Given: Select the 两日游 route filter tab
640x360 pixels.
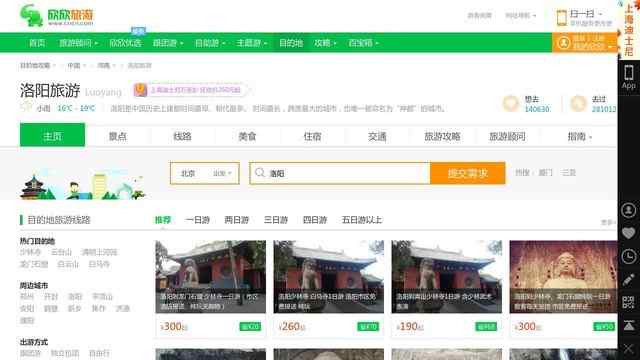Looking at the screenshot, I should click(237, 220).
